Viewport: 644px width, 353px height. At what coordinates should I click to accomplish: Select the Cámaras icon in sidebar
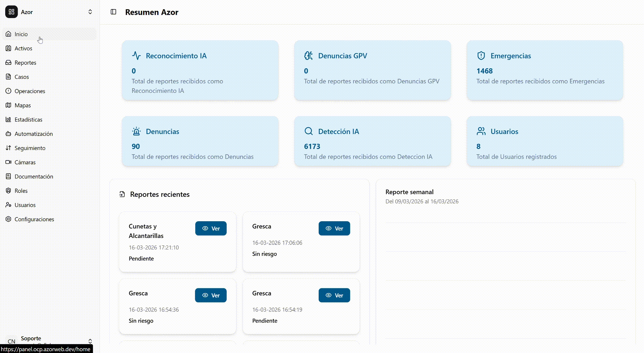8,162
